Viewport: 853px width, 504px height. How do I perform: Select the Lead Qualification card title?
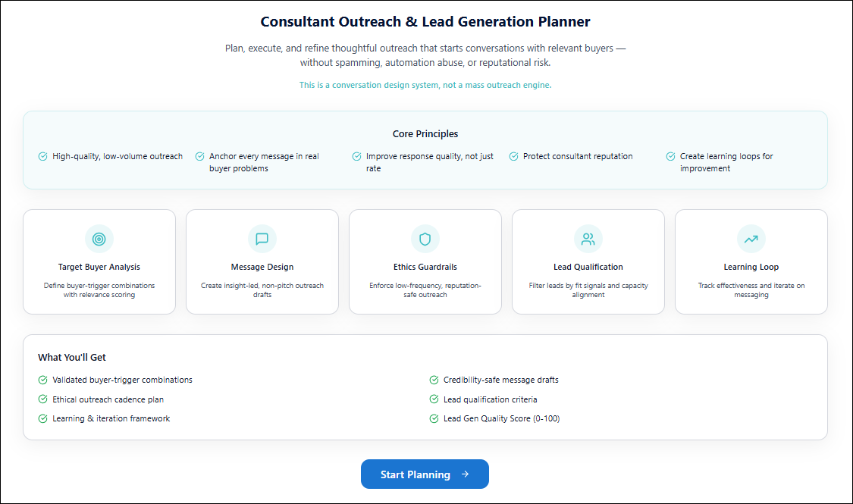588,267
